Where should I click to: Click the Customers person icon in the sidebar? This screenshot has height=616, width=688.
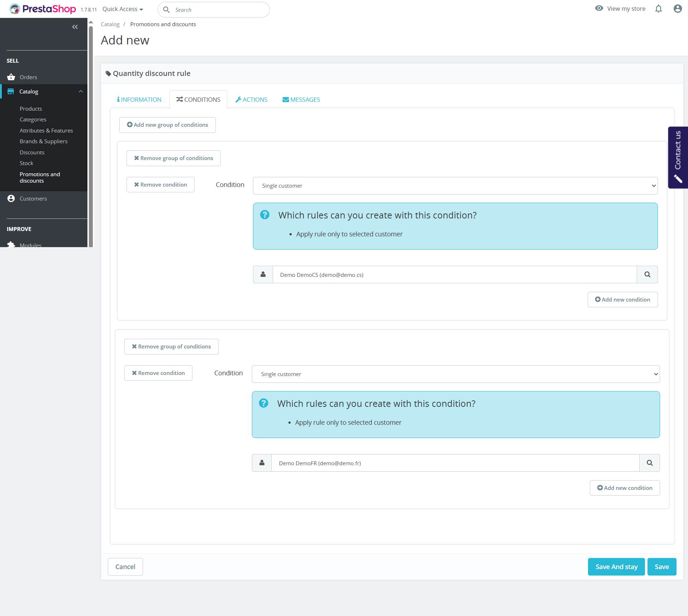[x=11, y=198]
